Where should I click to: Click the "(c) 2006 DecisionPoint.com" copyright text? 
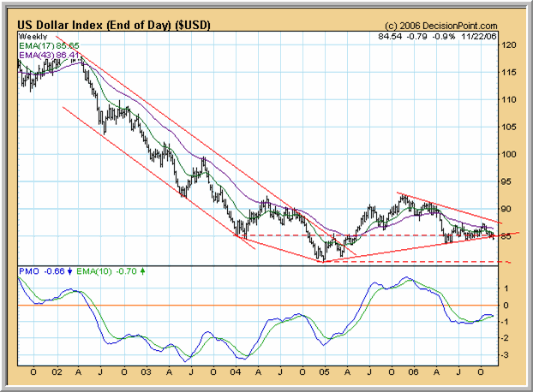440,27
